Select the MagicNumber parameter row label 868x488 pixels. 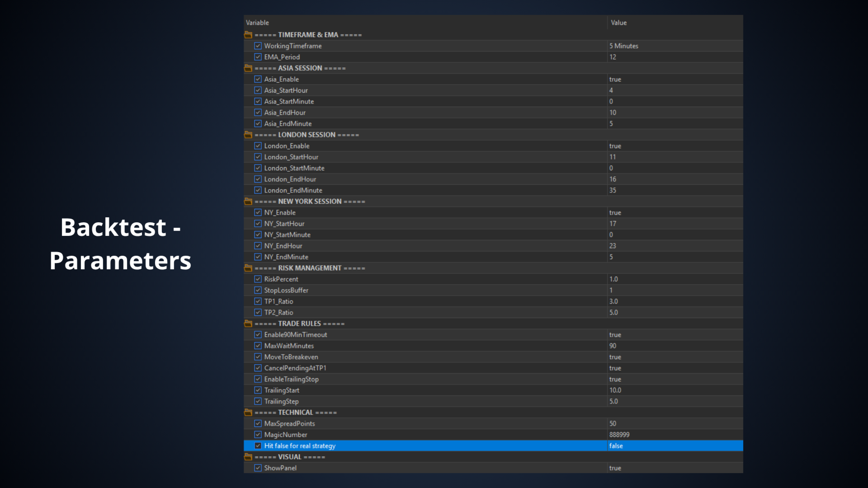click(286, 435)
